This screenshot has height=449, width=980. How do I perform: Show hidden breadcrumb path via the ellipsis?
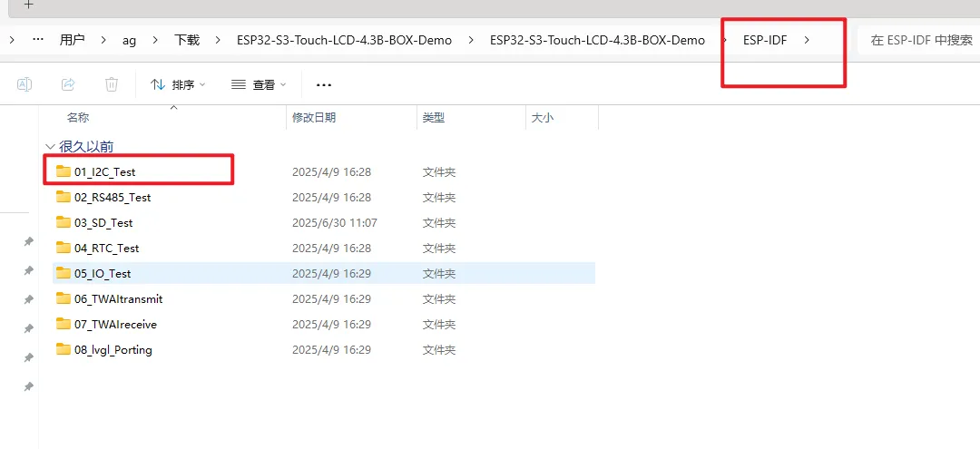(37, 40)
